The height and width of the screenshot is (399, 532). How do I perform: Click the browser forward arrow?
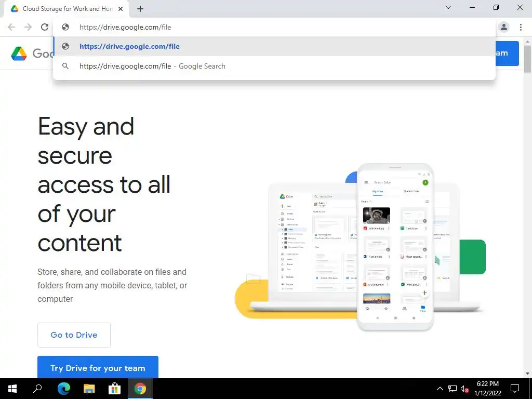click(x=28, y=27)
